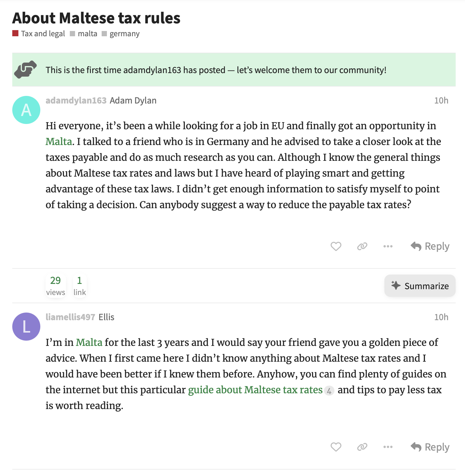Open adamdylan163 username profile
Image resolution: width=465 pixels, height=476 pixels.
[x=76, y=101]
